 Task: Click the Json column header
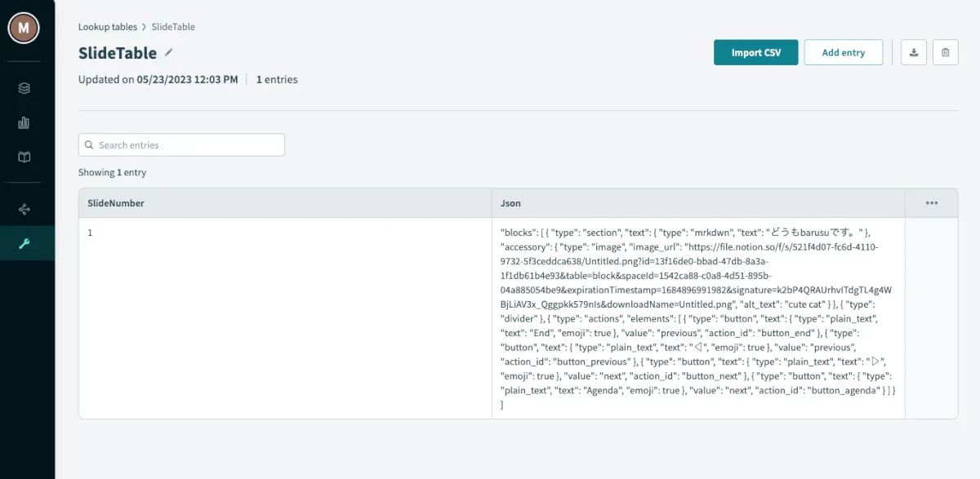click(510, 203)
